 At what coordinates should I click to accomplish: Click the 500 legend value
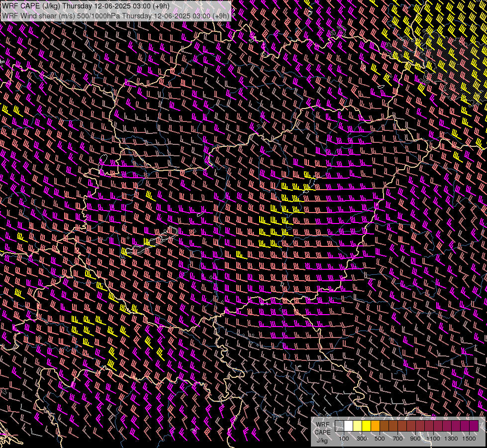point(380,439)
